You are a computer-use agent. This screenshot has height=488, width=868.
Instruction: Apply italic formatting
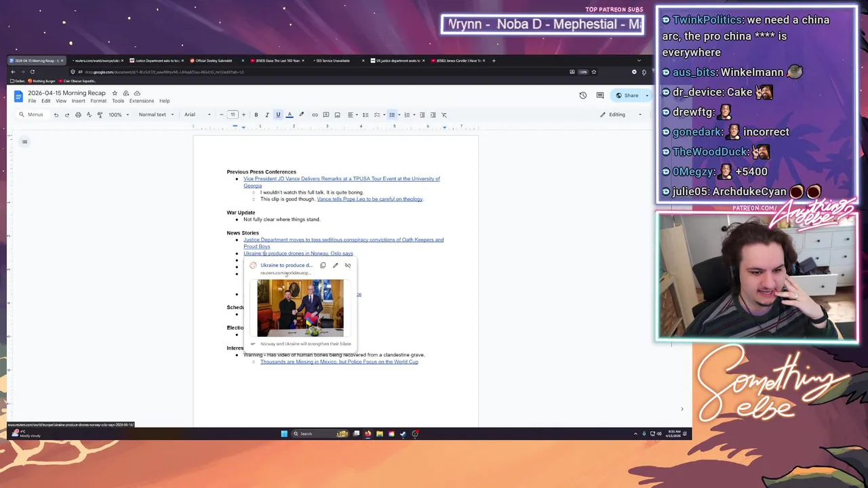[267, 115]
